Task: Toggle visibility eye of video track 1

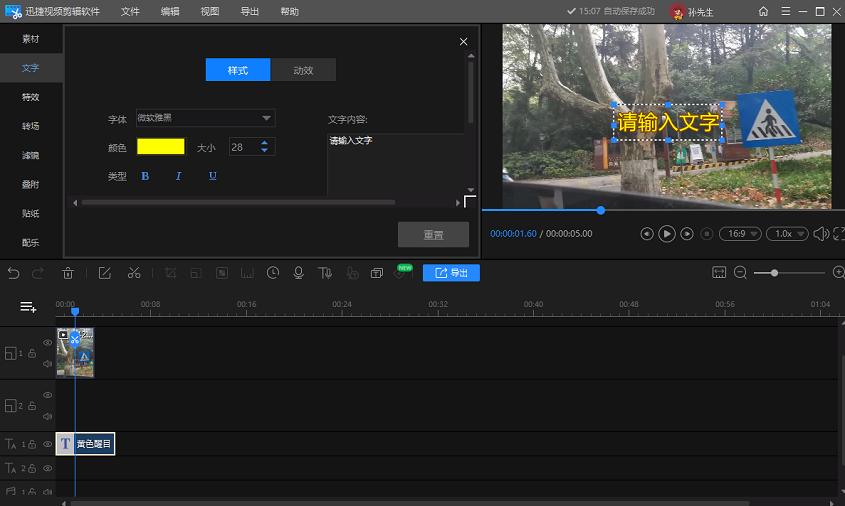Action: click(47, 342)
